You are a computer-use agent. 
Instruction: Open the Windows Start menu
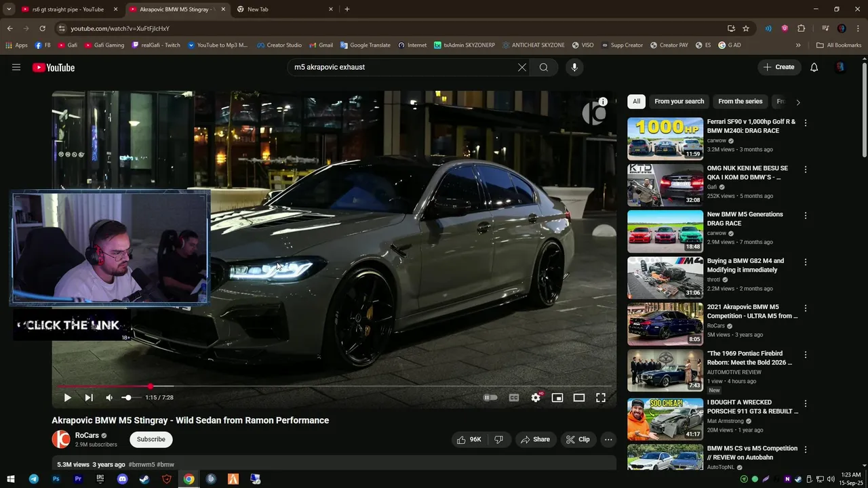coord(11,479)
